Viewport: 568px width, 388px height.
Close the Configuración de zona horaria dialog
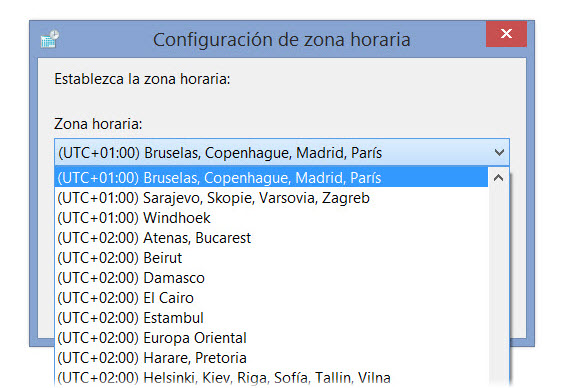click(x=506, y=34)
